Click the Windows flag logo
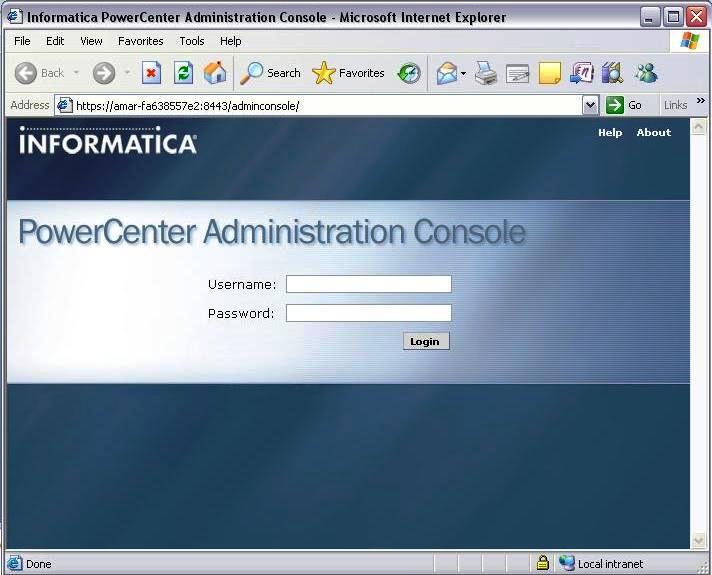 (690, 41)
